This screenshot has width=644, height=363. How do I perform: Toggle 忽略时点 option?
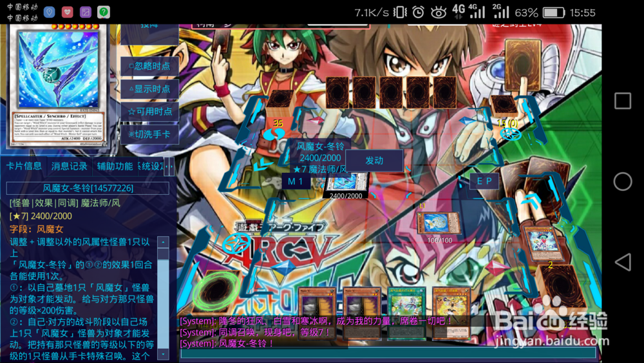pos(149,66)
